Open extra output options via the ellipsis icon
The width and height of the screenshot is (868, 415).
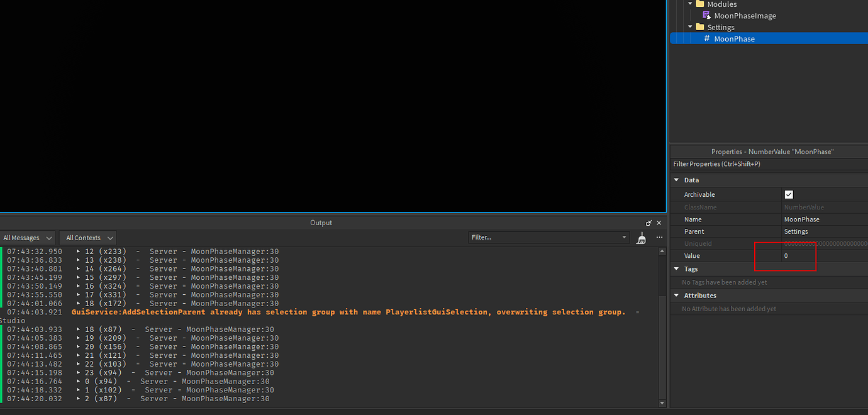(x=659, y=237)
